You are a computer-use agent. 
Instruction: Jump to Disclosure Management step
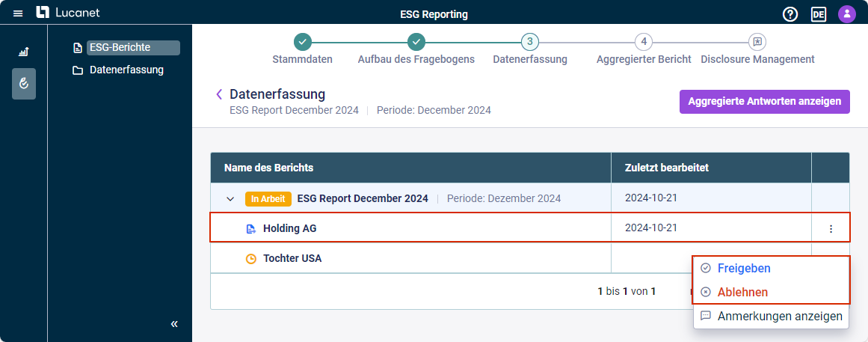(x=757, y=49)
